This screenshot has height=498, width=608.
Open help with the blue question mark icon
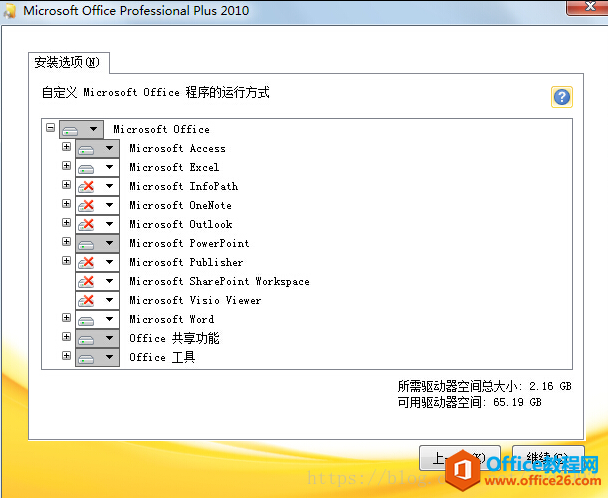point(561,97)
